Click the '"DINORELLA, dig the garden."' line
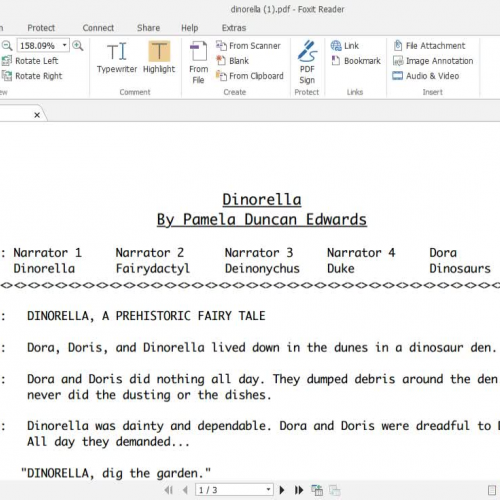The height and width of the screenshot is (500, 500). [x=116, y=473]
